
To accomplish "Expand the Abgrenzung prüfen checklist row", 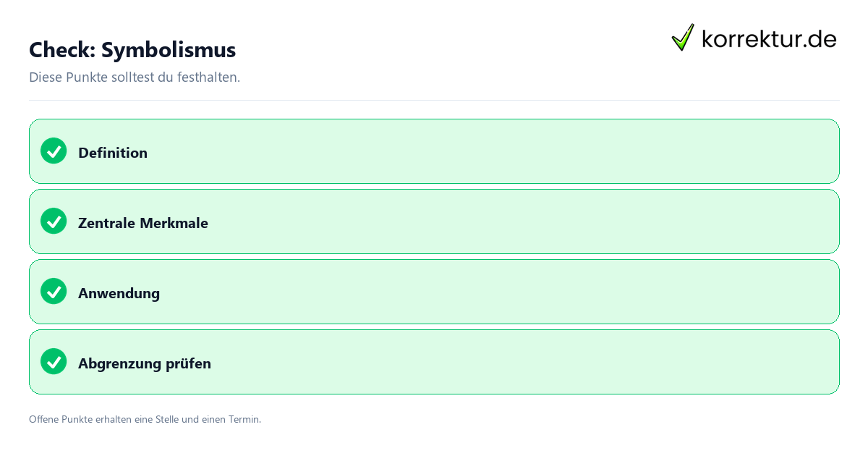I will click(x=434, y=362).
